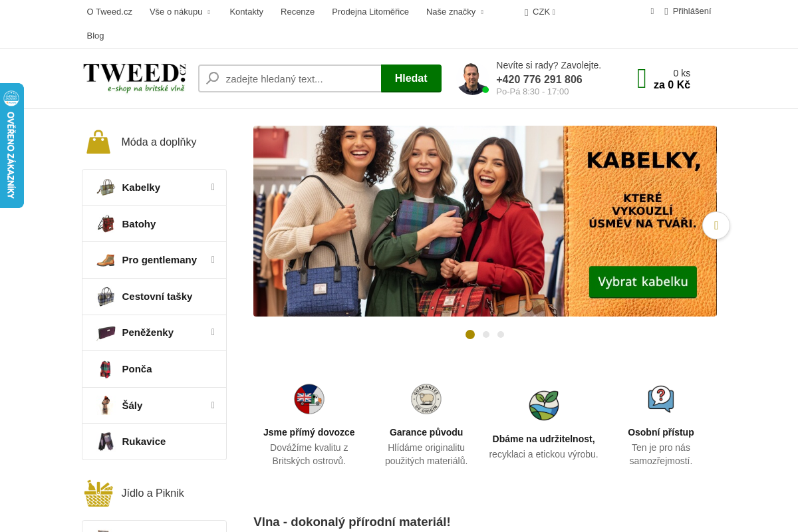Expand the Kabelky category submenu arrow

click(x=213, y=187)
